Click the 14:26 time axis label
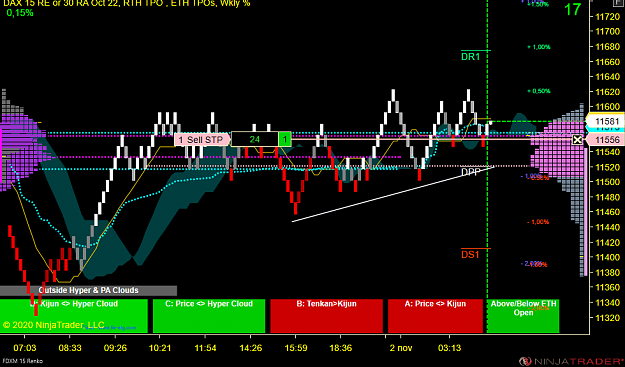 click(x=251, y=348)
